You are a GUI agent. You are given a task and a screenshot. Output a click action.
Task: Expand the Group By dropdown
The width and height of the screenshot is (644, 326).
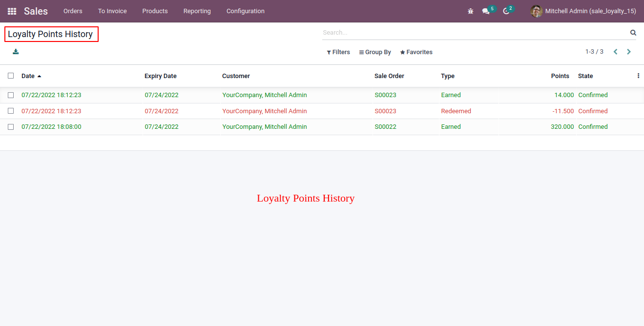[x=375, y=52]
